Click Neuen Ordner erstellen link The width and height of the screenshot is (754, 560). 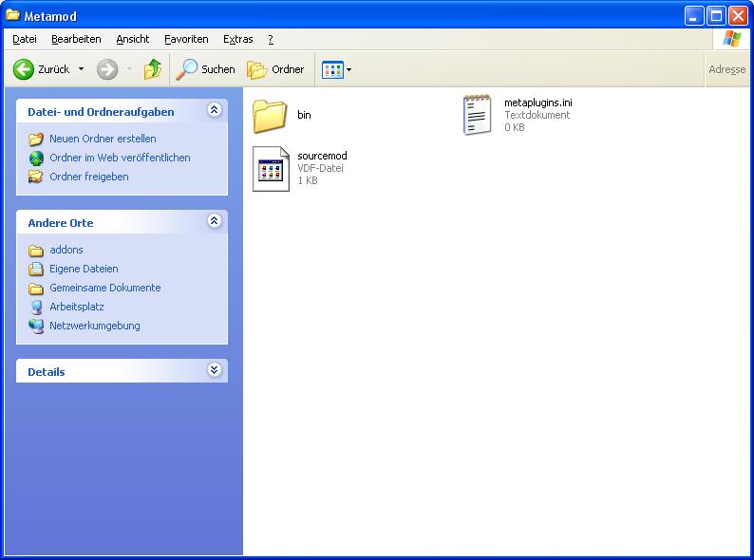point(103,139)
